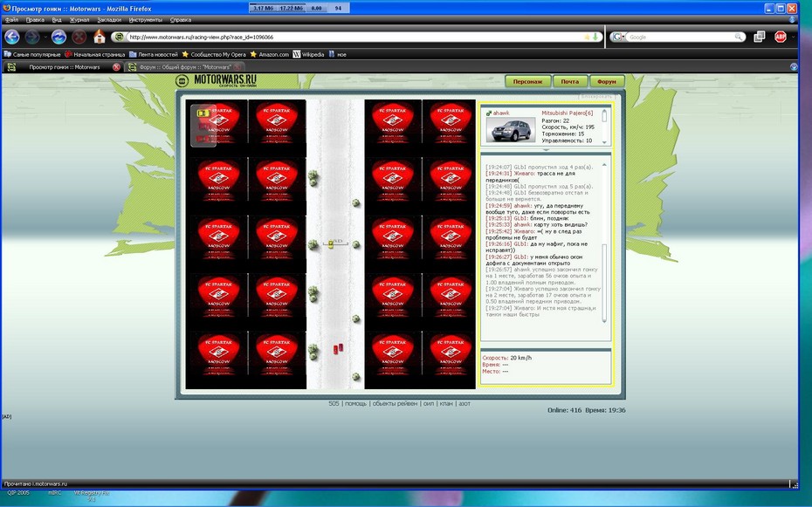Open the 'азот' footer link

tap(464, 403)
